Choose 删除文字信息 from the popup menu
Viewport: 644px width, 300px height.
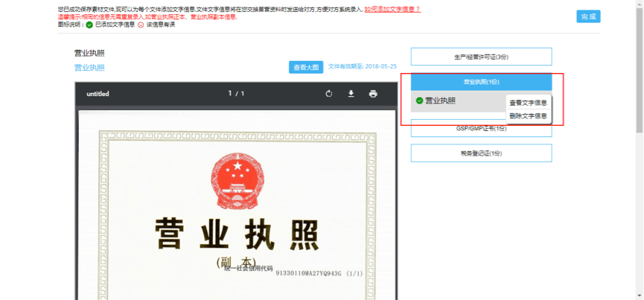pyautogui.click(x=528, y=116)
